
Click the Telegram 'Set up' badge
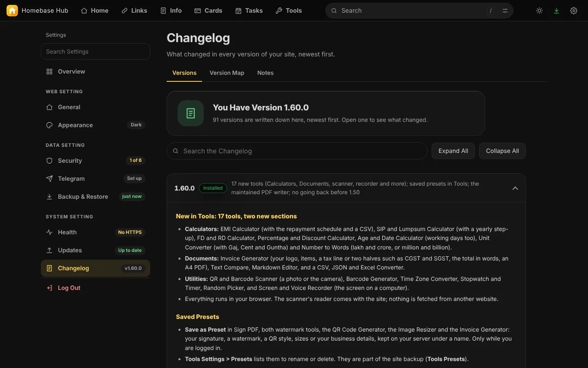tap(134, 179)
